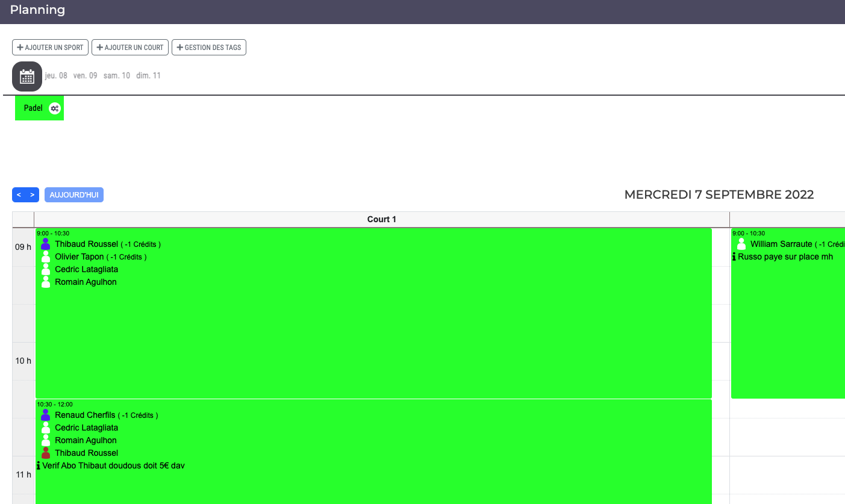Go to previous day with left arrow

[19, 195]
